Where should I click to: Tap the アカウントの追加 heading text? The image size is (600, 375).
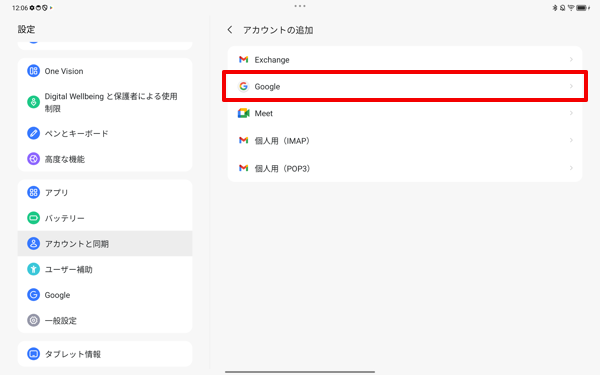(x=278, y=30)
